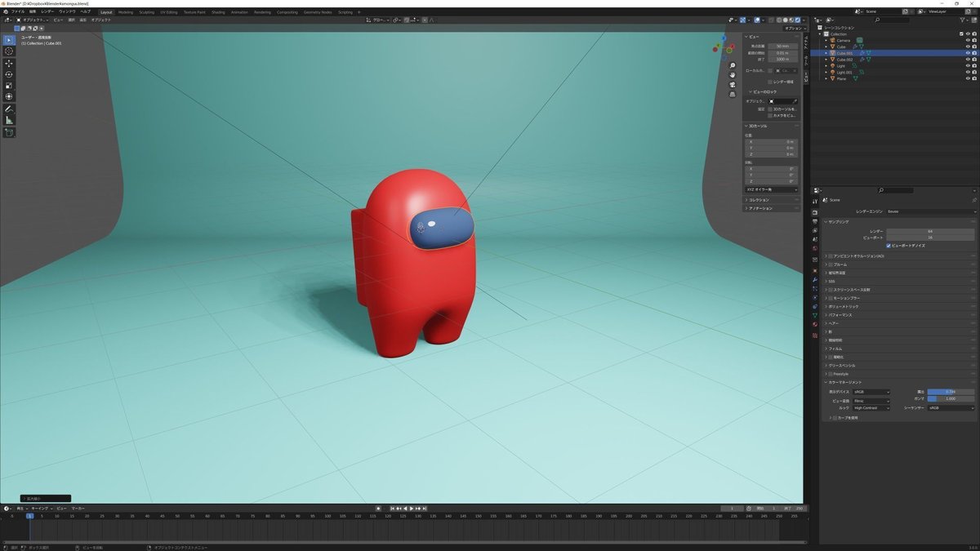Click the focal length field showing 50 mm
Screen dimensions: 980x551
(782, 46)
